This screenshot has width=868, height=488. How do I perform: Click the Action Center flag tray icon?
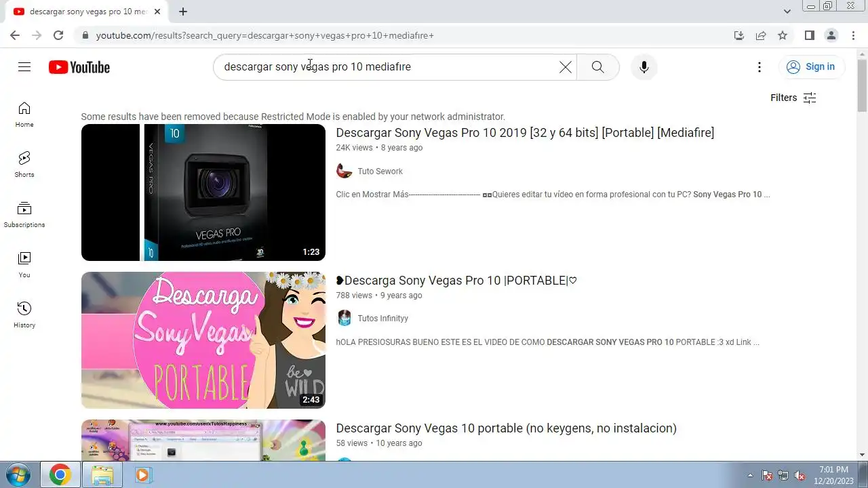(767, 475)
